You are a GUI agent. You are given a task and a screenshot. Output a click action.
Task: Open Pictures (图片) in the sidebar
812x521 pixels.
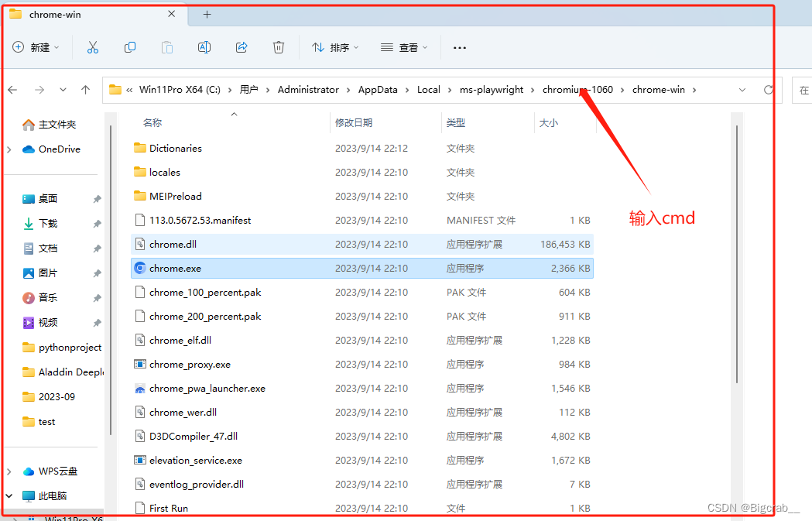tap(40, 273)
